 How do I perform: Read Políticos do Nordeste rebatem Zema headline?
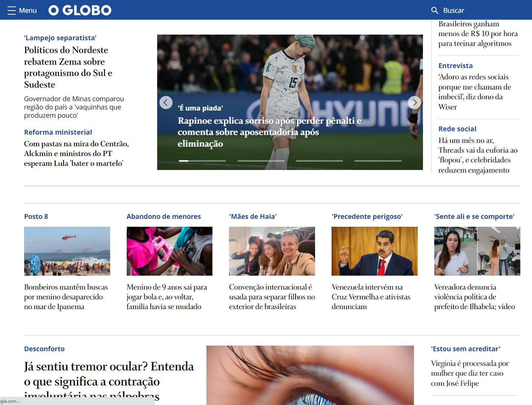68,67
